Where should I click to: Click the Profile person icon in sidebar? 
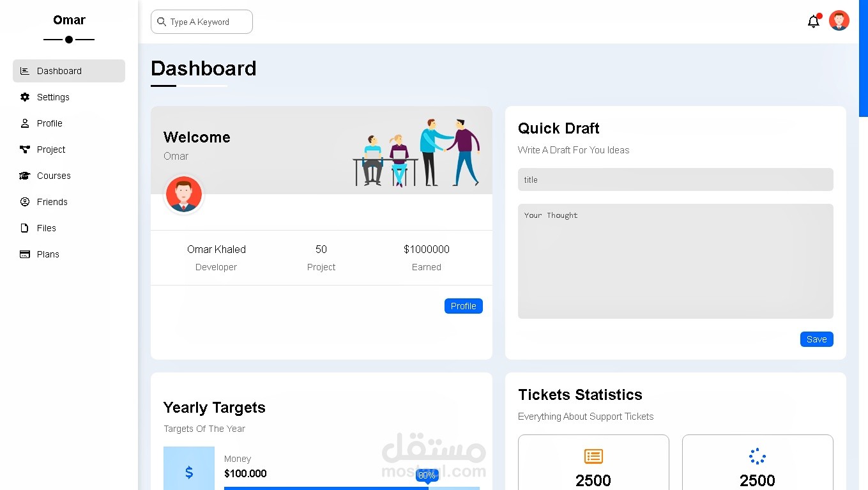point(24,123)
